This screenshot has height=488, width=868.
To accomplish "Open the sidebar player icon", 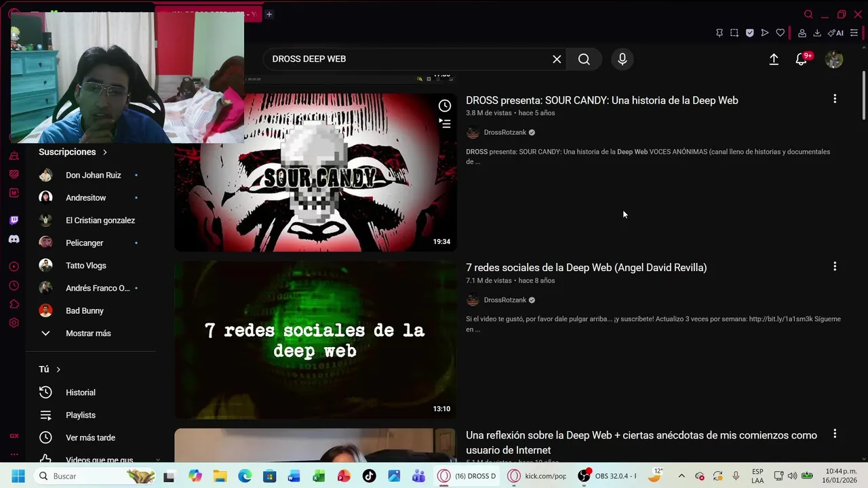I will 14,266.
